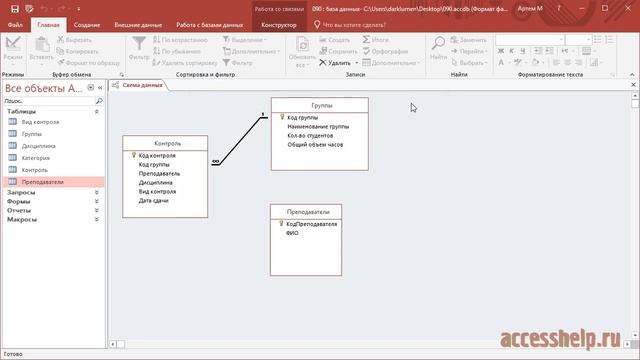Screen dimensions: 640x360
Task: Toggle center text alignment
Action: point(568,62)
